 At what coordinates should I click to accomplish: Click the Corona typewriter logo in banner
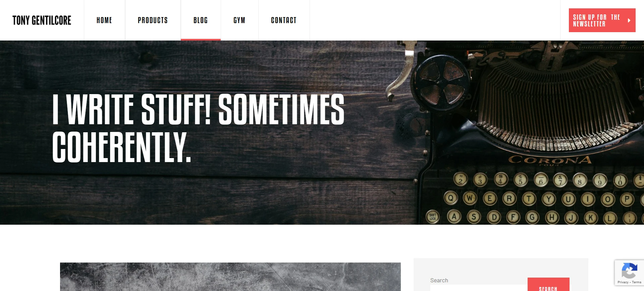[550, 160]
